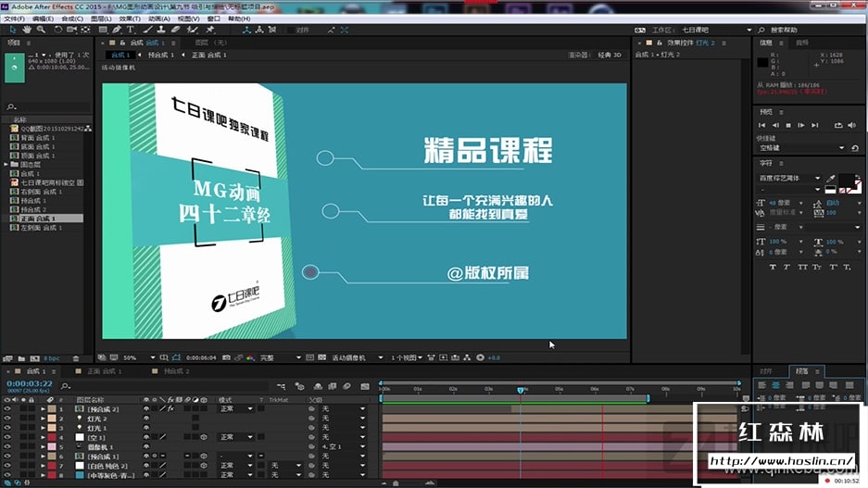Image resolution: width=868 pixels, height=488 pixels.
Task: Toggle visibility of 灯光 2 layer
Action: [7, 419]
